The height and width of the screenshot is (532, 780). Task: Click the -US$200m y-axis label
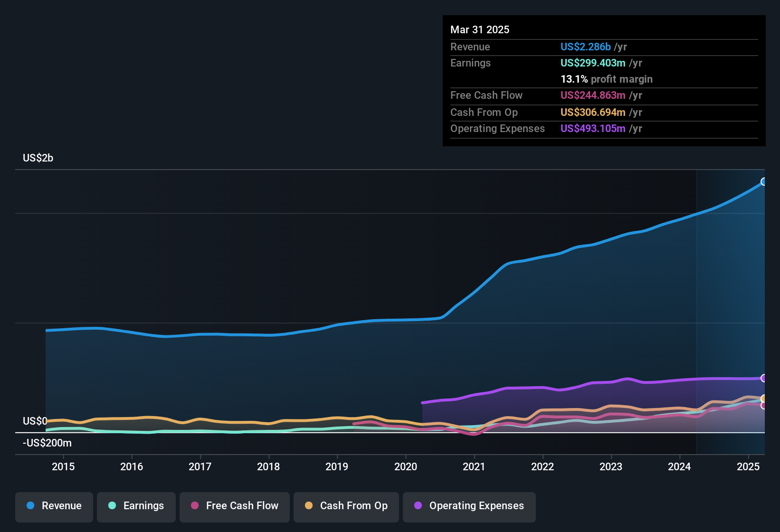coord(48,443)
